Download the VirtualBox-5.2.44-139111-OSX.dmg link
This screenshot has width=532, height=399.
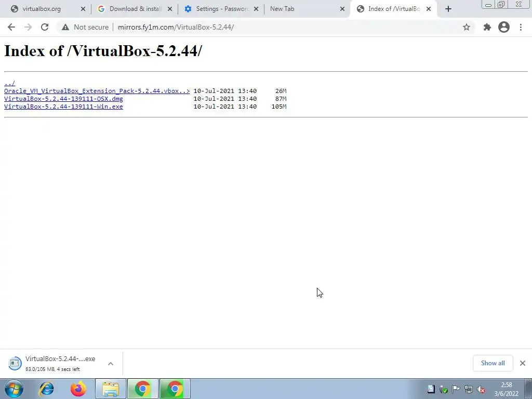point(63,99)
